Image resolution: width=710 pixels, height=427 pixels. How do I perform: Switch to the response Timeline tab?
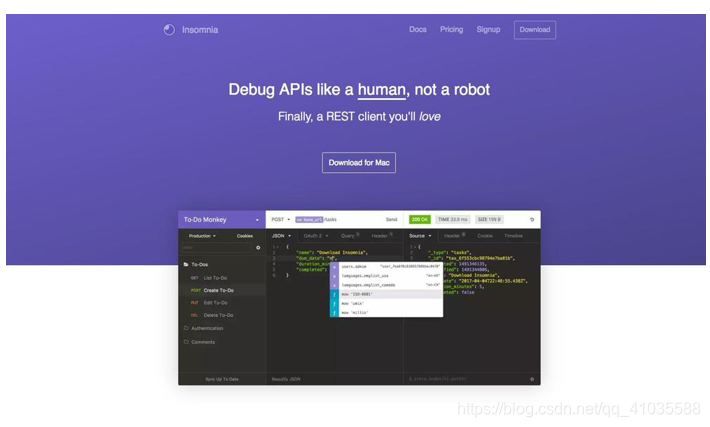click(x=513, y=236)
